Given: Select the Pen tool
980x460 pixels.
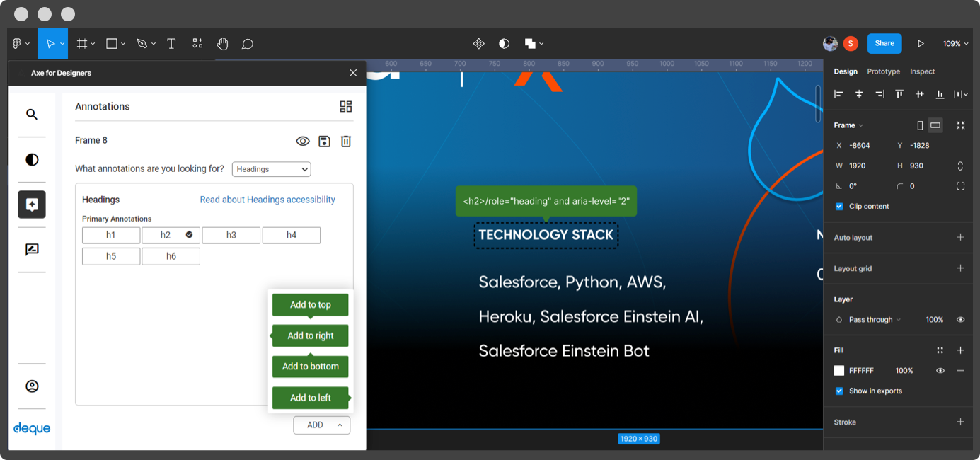Looking at the screenshot, I should pyautogui.click(x=142, y=44).
